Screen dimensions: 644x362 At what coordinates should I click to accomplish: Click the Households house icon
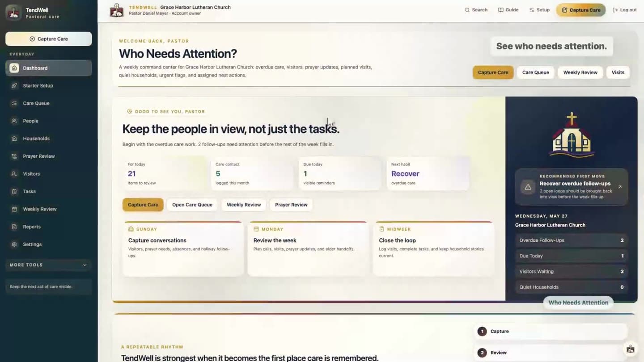(14, 139)
